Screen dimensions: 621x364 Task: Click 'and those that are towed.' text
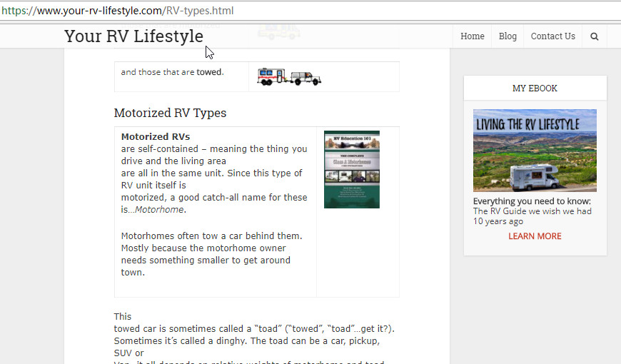pyautogui.click(x=172, y=72)
